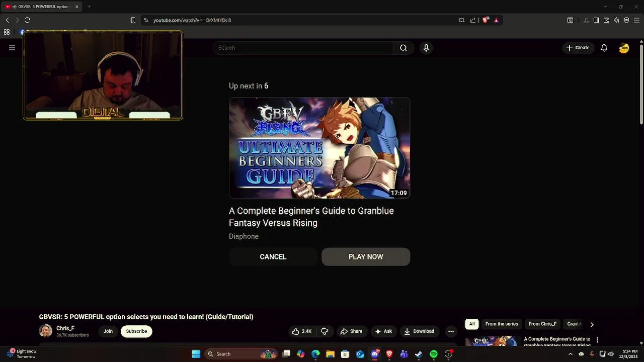Viewport: 644px width, 362px height.
Task: Open the volume icon in system tray
Action: 611,354
